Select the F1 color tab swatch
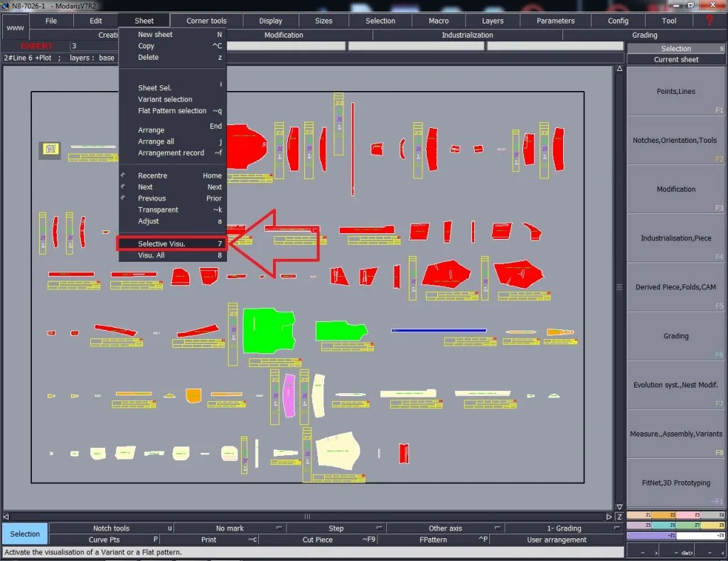 tap(639, 515)
